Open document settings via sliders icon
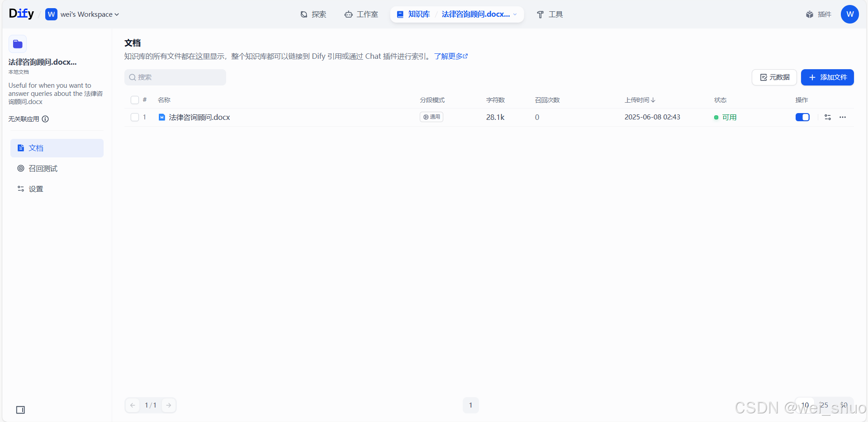The image size is (868, 422). click(x=828, y=117)
